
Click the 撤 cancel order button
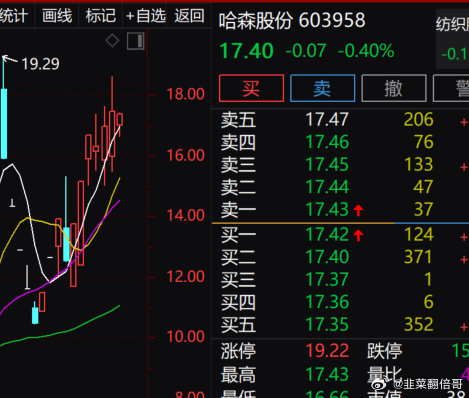coord(394,88)
